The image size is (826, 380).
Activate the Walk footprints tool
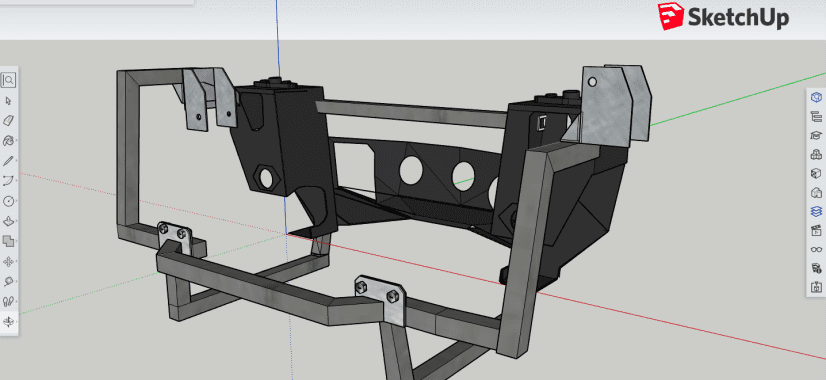tap(9, 301)
